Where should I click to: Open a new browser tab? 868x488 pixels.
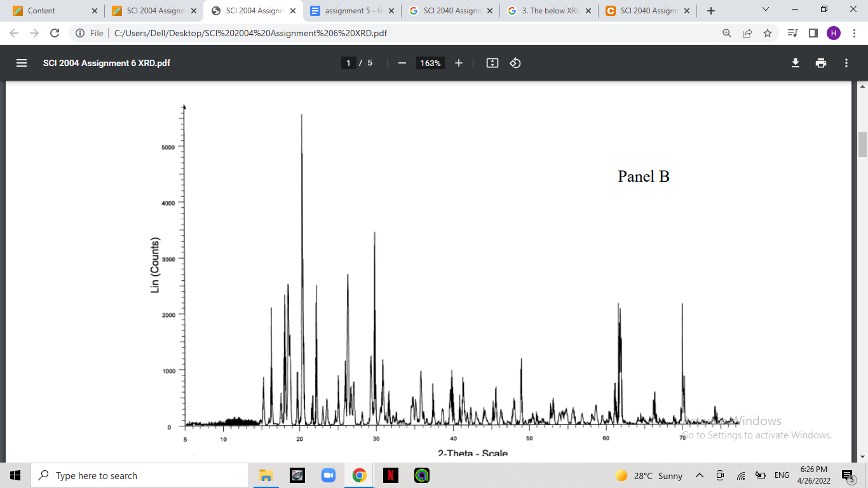pos(711,11)
